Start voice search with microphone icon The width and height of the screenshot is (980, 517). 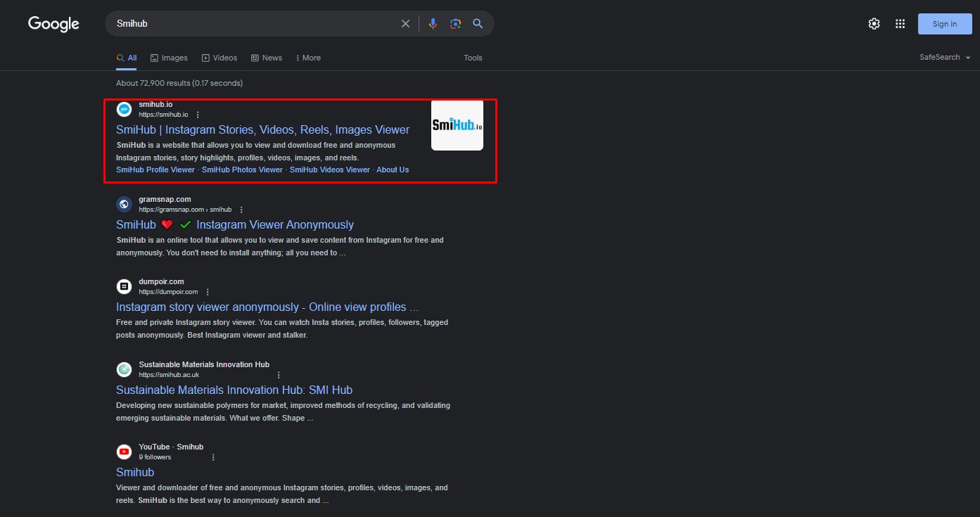click(433, 24)
